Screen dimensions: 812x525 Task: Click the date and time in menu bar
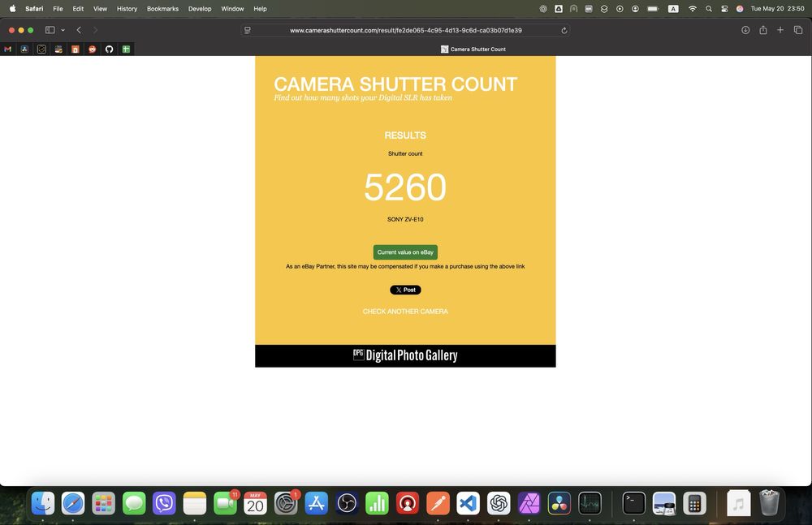click(777, 9)
